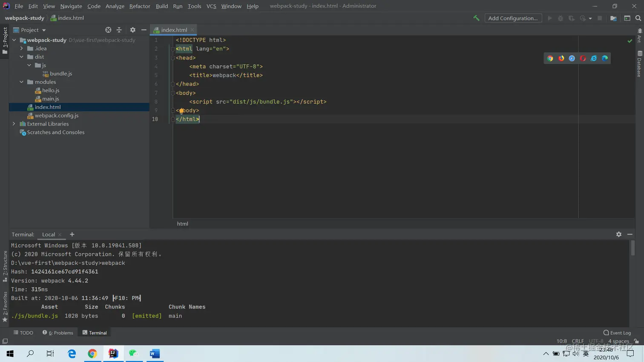Expand the .idea folder
The height and width of the screenshot is (362, 644).
pyautogui.click(x=22, y=48)
